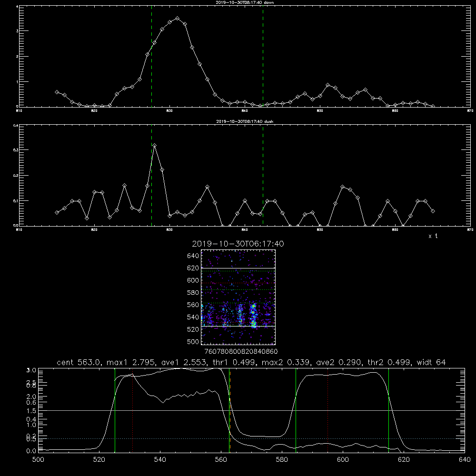Click the '2019-10-30T06:17:40 dawn' plot title
This screenshot has height=476, width=476.
tap(245, 2)
